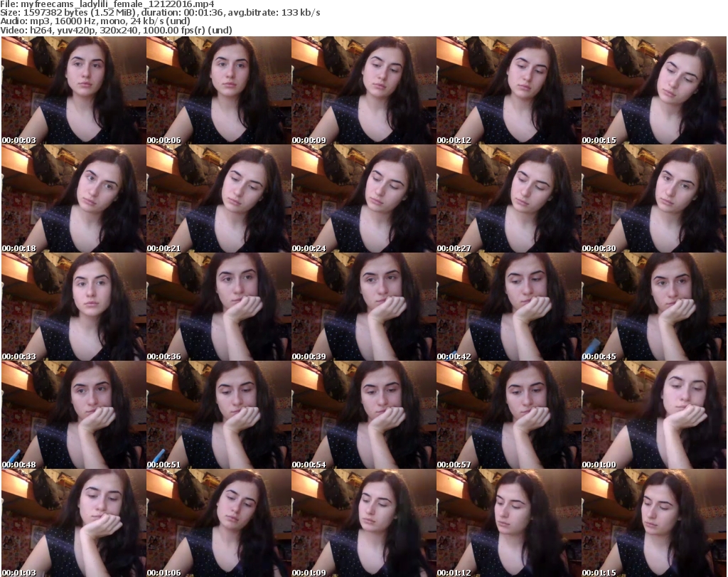Open the thumbnail frame timestamped 00:00:24
Screen dimensions: 728x577
[x=363, y=198]
